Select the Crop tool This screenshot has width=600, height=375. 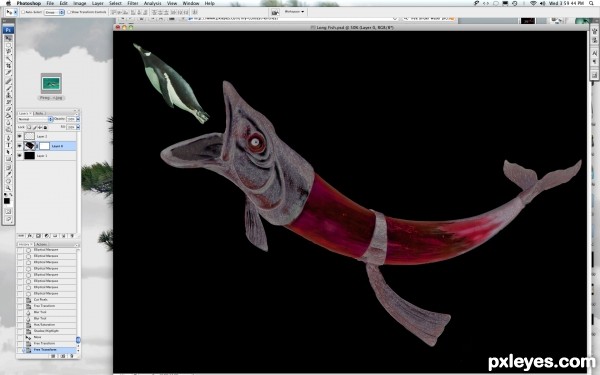click(8, 66)
